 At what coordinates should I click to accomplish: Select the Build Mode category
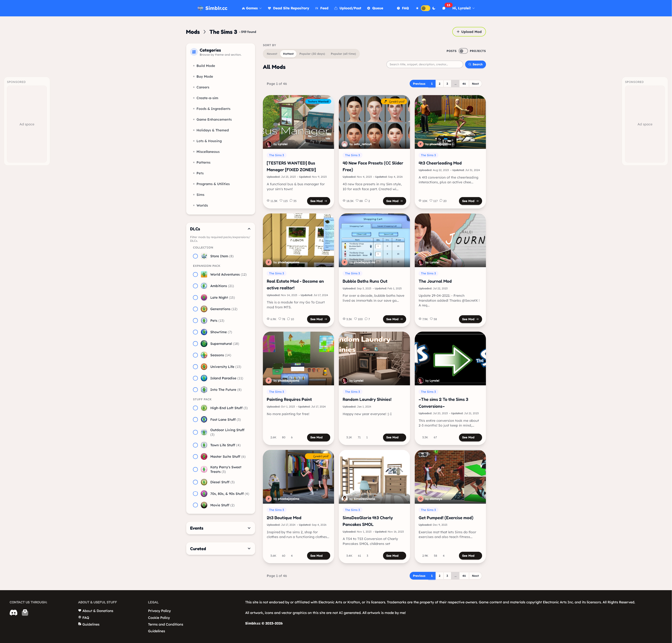click(206, 66)
